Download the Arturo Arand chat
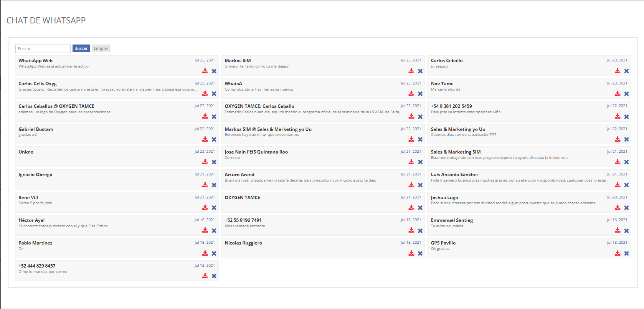644x309 pixels. 411,185
